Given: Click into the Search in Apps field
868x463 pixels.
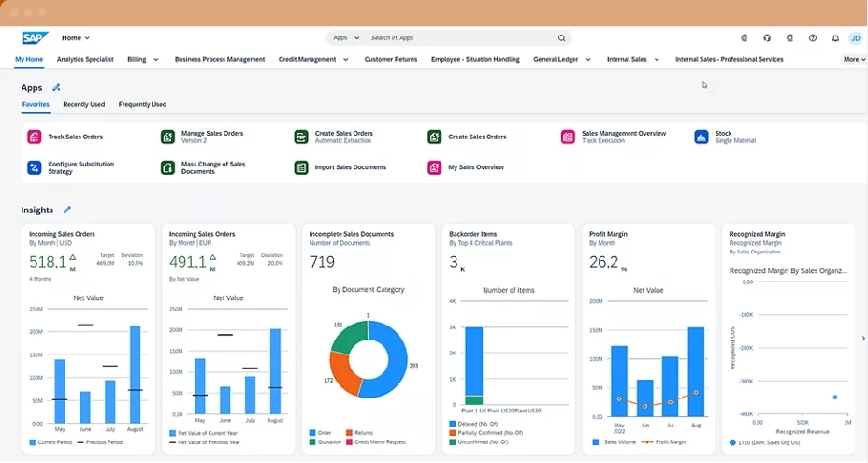Looking at the screenshot, I should point(458,38).
